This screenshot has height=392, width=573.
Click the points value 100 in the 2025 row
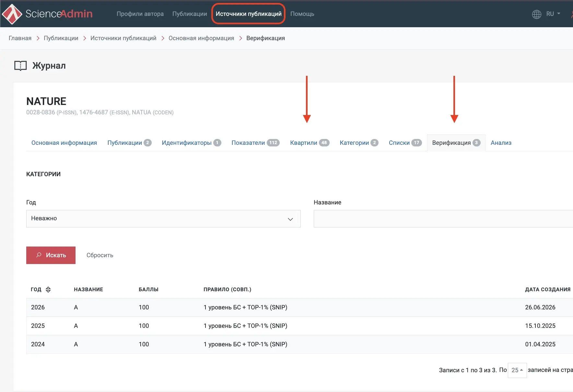pyautogui.click(x=144, y=326)
